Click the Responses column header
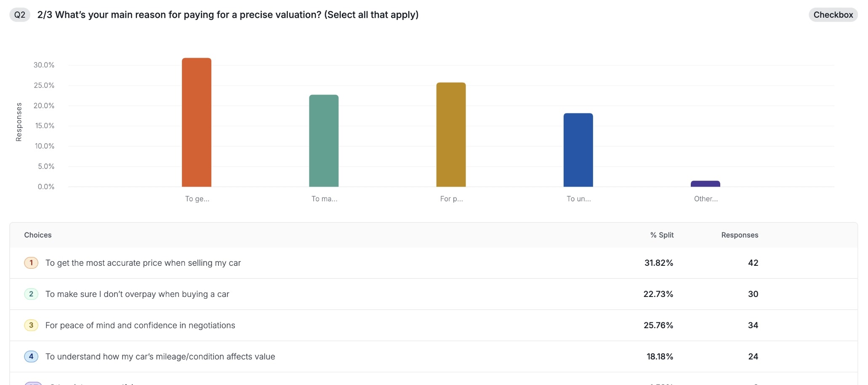The width and height of the screenshot is (868, 385). [740, 235]
